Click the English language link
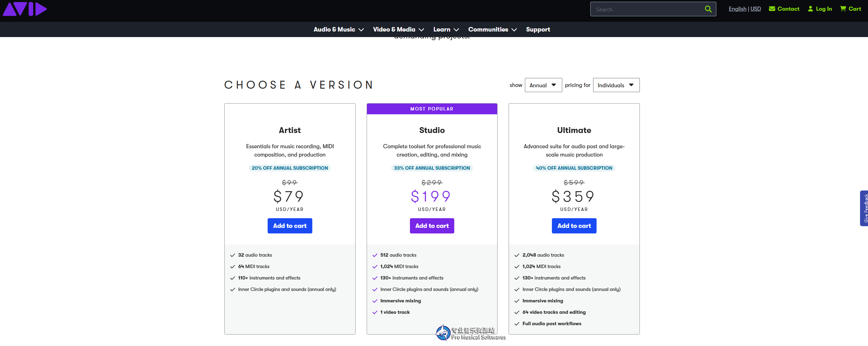868x346 pixels. tap(737, 9)
